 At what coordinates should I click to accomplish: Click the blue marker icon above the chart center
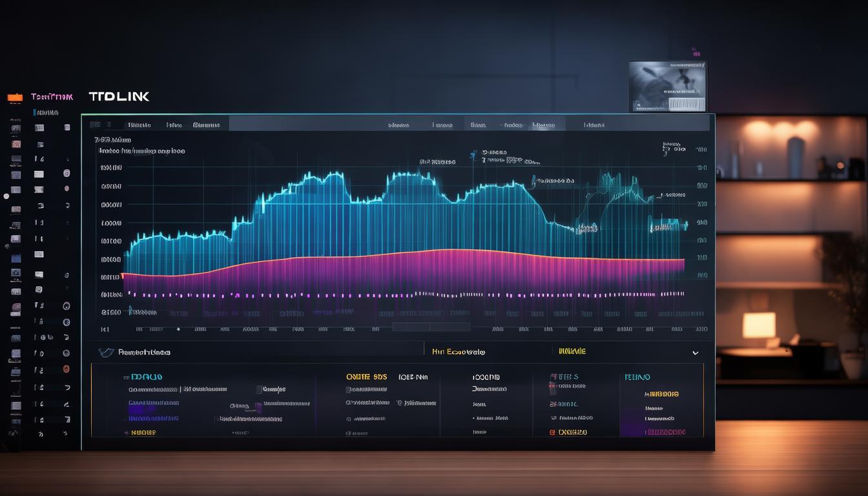pyautogui.click(x=473, y=154)
